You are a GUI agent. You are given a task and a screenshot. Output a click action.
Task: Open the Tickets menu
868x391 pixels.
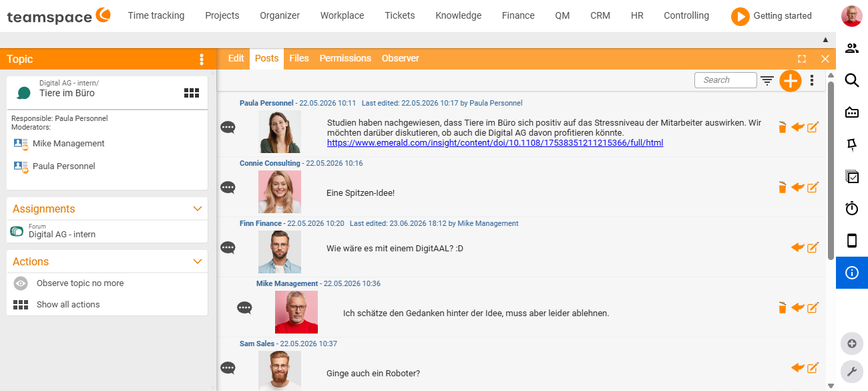(x=400, y=15)
